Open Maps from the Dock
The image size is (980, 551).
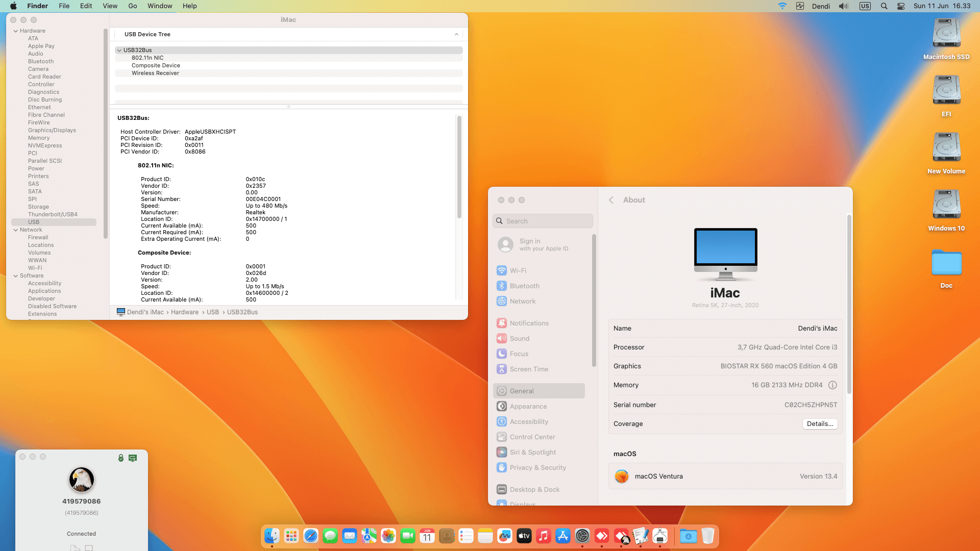click(x=369, y=536)
